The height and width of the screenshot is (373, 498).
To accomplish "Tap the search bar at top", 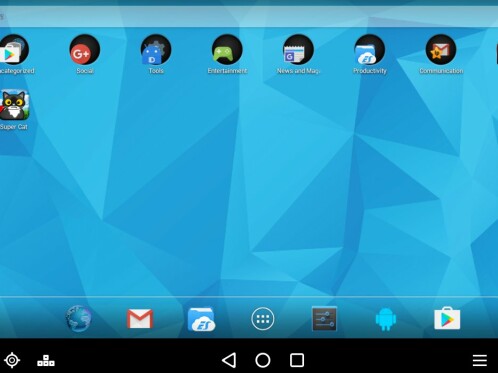I will coord(249,16).
